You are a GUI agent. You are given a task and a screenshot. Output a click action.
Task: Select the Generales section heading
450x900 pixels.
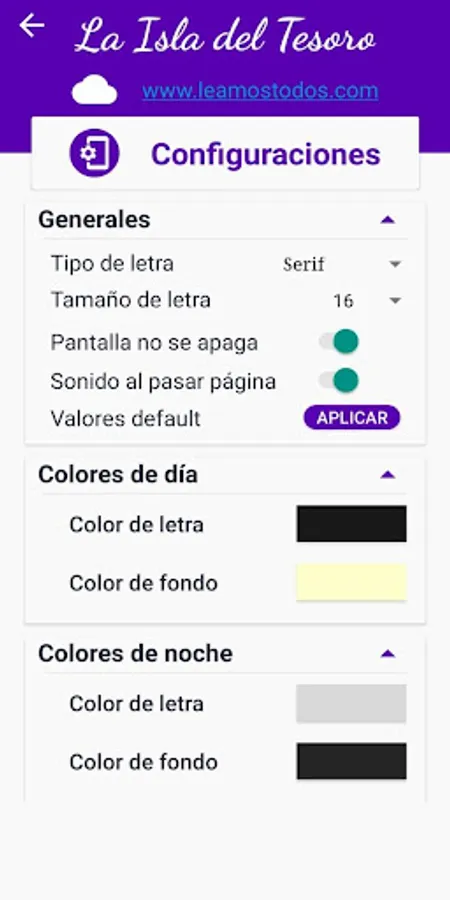pyautogui.click(x=94, y=219)
